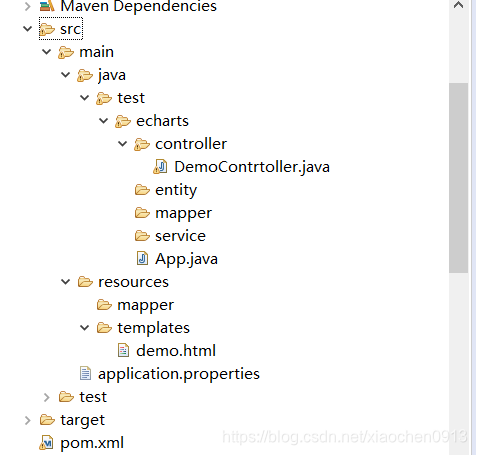Collapse the echarts folder

(104, 121)
